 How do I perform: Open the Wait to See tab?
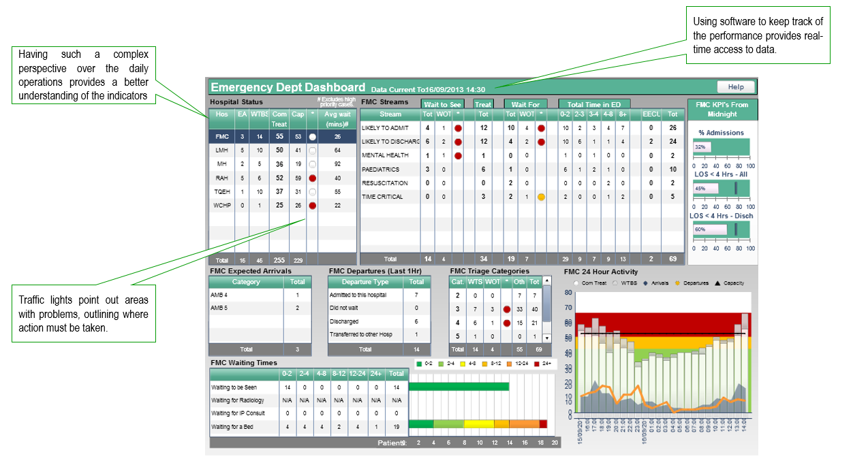(442, 104)
